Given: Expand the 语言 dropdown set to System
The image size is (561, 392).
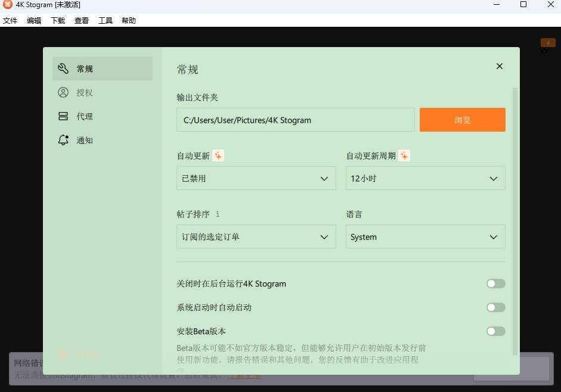Looking at the screenshot, I should tap(425, 237).
